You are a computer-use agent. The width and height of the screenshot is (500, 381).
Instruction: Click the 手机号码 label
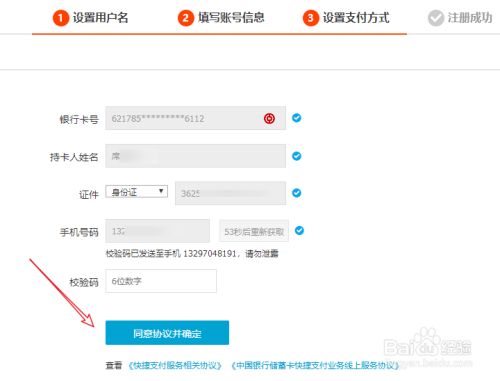point(79,232)
